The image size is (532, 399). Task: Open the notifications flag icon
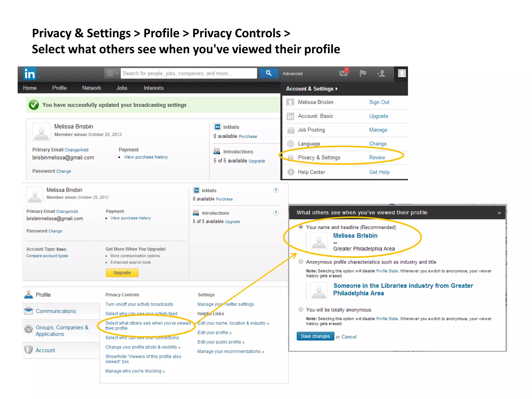pos(363,73)
